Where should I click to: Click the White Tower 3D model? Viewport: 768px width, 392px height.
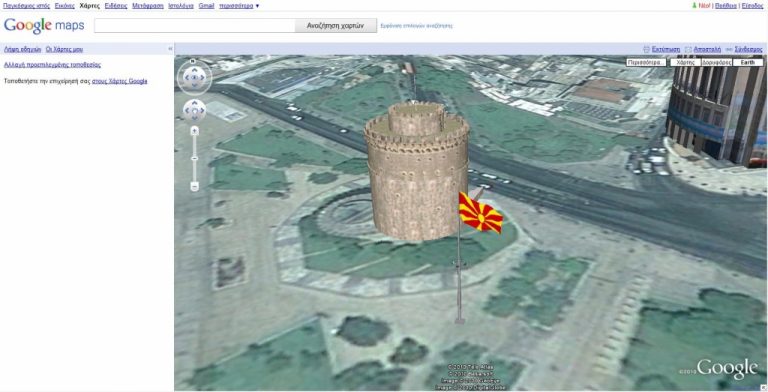416,172
